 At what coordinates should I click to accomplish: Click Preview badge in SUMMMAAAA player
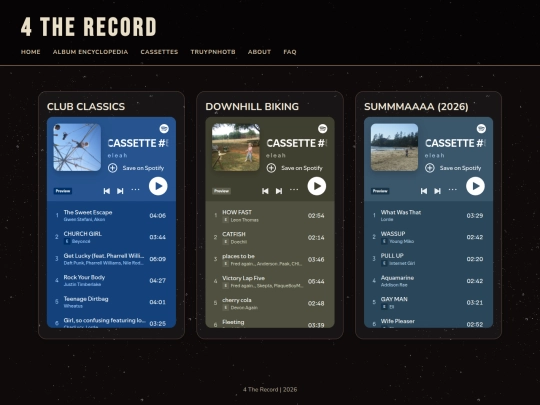click(380, 191)
